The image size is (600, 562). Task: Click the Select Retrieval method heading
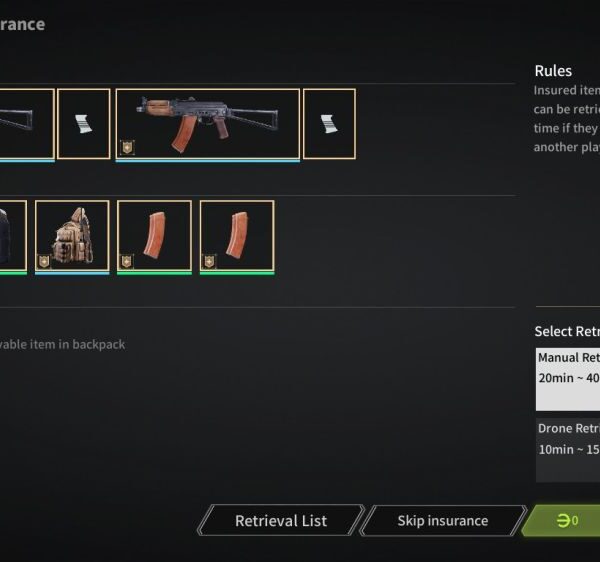click(x=567, y=331)
